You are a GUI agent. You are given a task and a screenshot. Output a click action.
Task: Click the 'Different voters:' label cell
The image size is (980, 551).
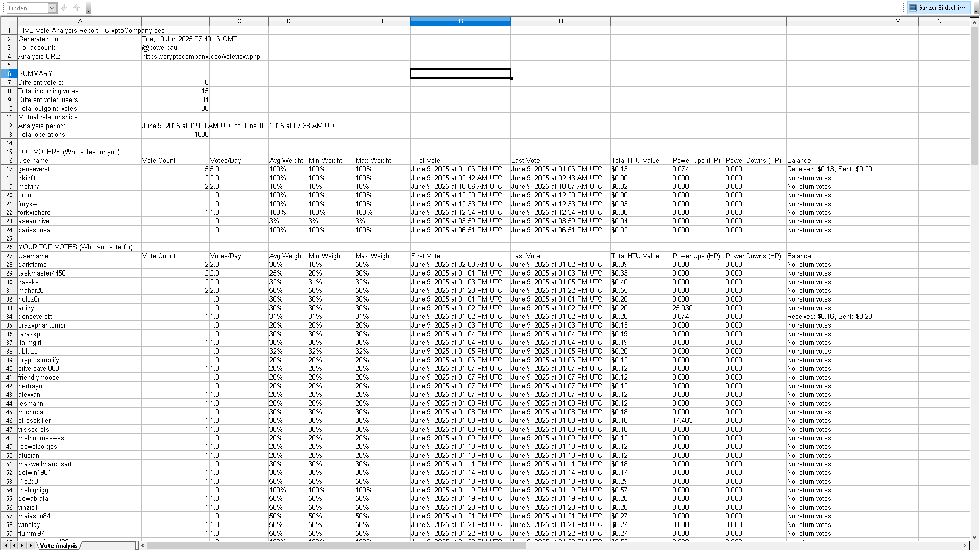click(x=80, y=83)
